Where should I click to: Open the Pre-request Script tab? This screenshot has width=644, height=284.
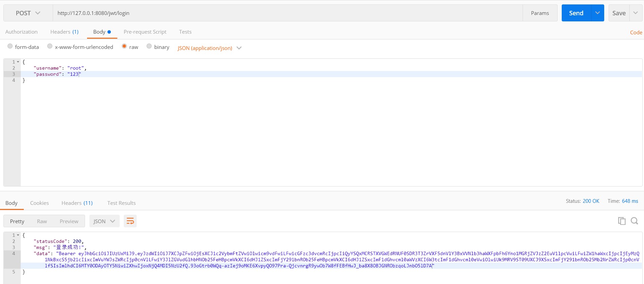(x=145, y=32)
